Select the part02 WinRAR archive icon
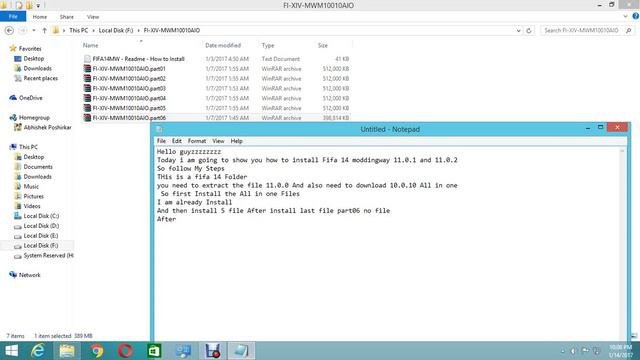 click(87, 78)
